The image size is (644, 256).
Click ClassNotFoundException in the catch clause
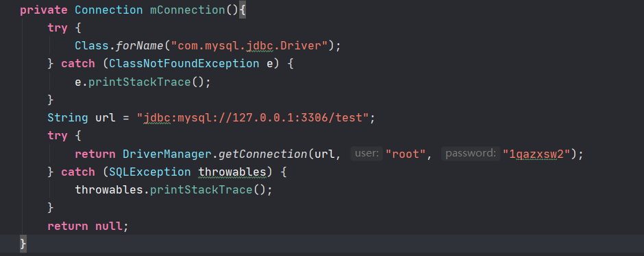(x=184, y=64)
